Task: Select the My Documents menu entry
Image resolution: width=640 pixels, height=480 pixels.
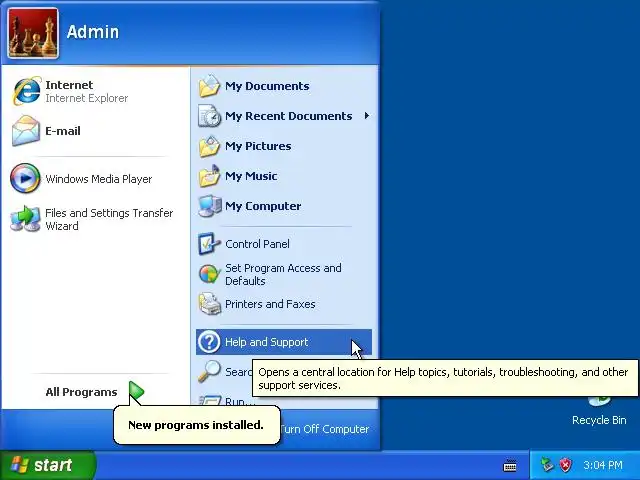Action: tap(284, 86)
